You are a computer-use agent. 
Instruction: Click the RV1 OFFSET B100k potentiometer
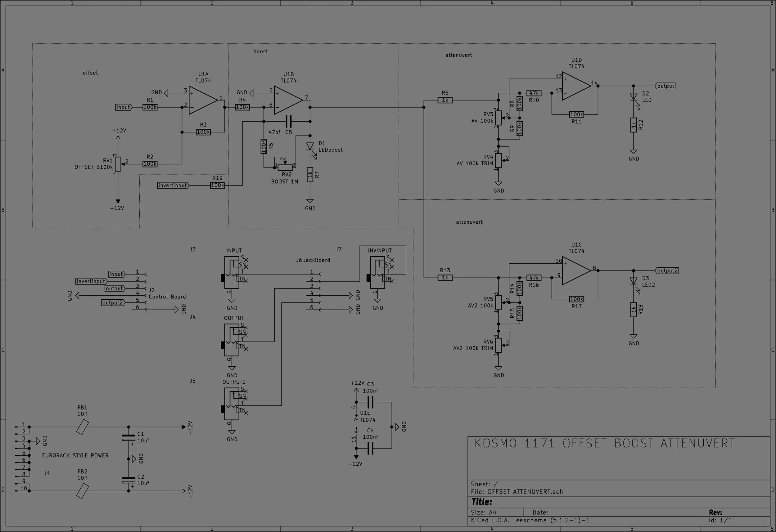[x=118, y=164]
